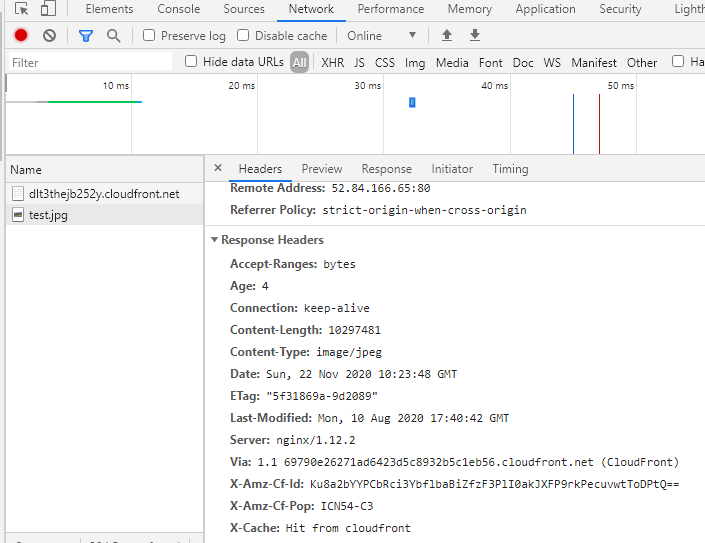Enable Preserve log checkbox
The height and width of the screenshot is (543, 705).
click(149, 35)
